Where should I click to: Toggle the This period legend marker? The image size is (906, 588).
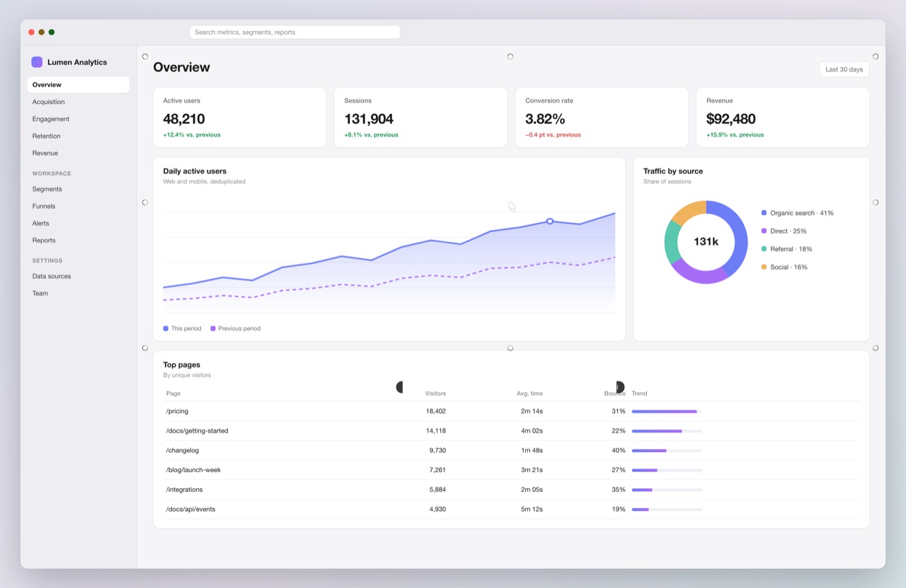click(x=166, y=328)
